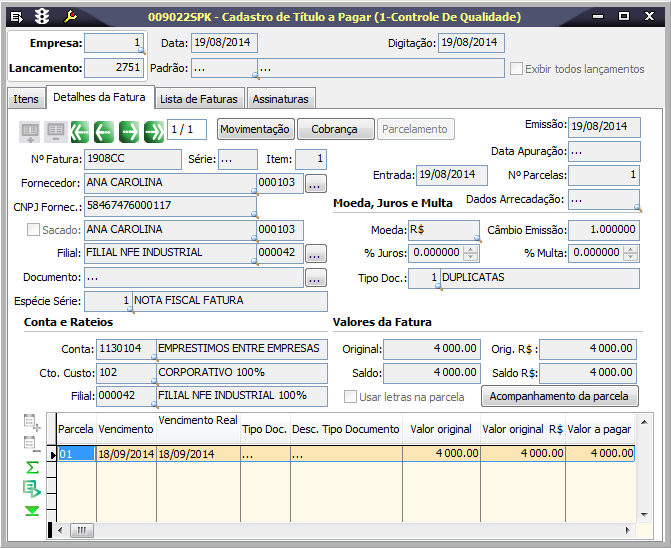Open Fornecedor browse ellipsis button

(x=315, y=184)
